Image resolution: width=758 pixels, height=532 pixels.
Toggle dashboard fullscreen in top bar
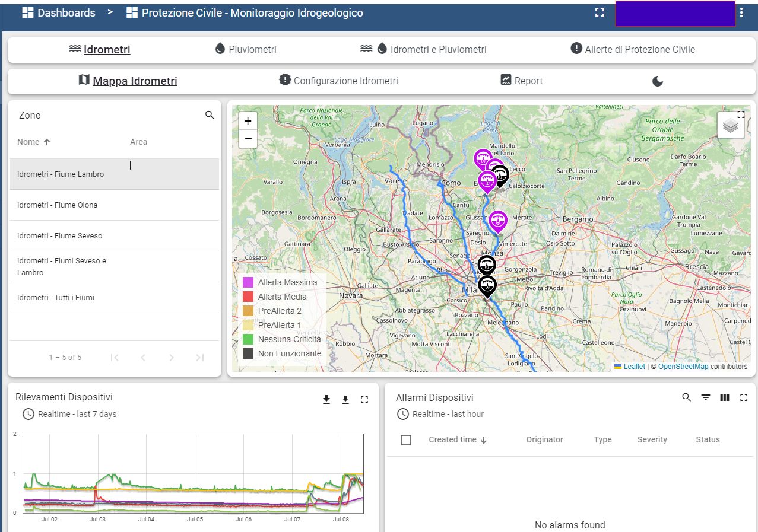pos(600,13)
